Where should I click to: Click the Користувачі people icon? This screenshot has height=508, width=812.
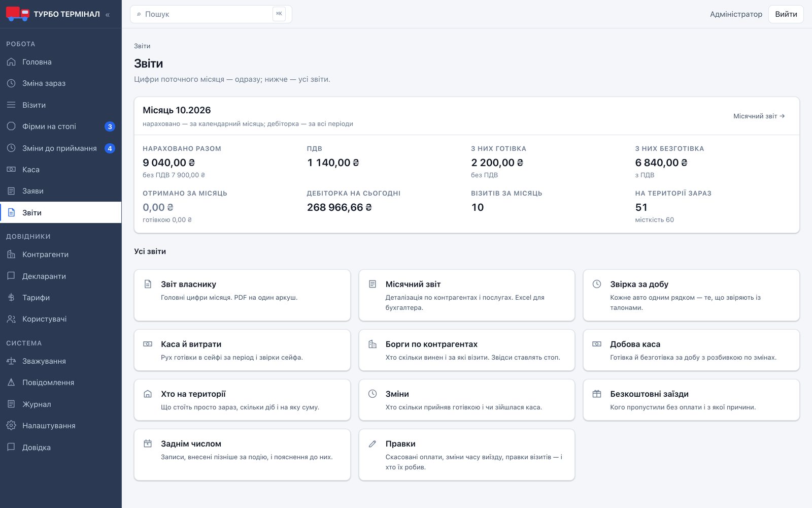pos(11,319)
